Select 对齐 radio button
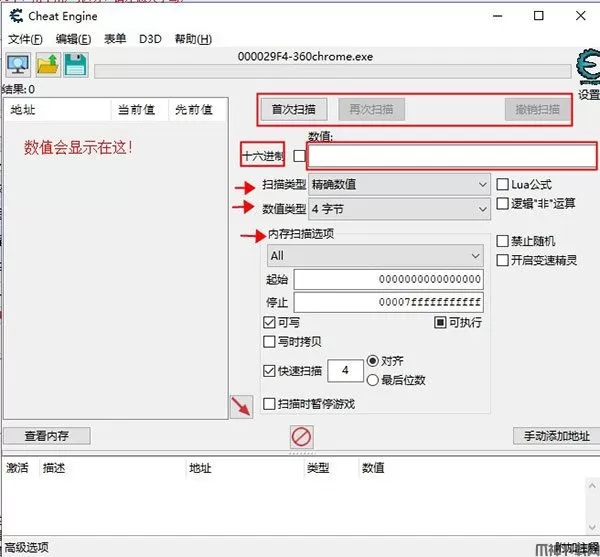600x557 pixels. 372,361
